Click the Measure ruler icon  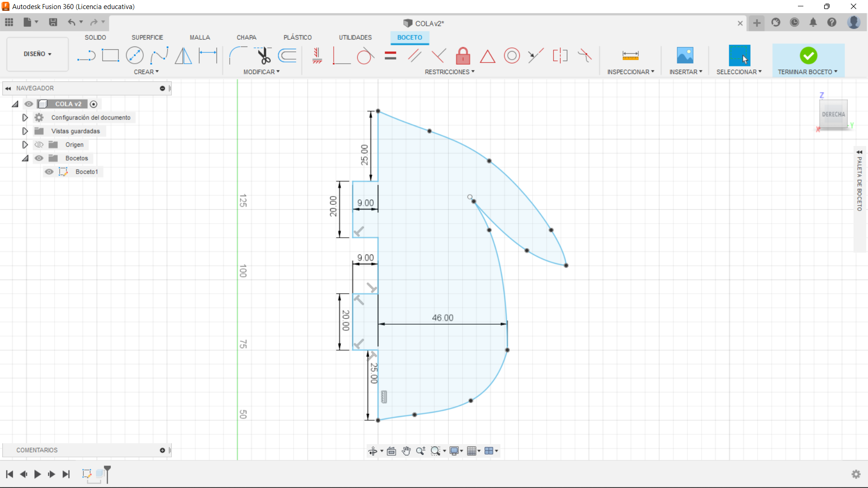[630, 56]
